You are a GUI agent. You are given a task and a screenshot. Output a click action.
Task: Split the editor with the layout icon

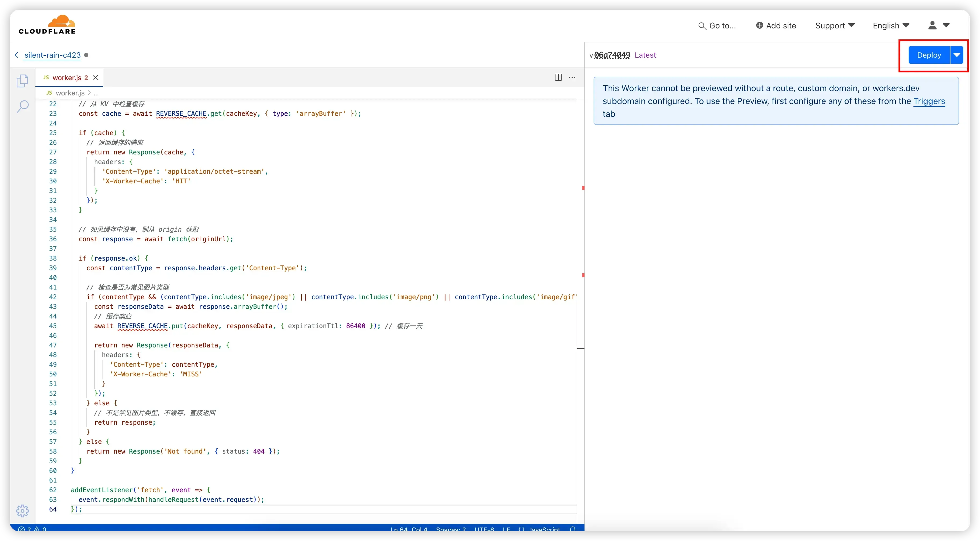(558, 77)
